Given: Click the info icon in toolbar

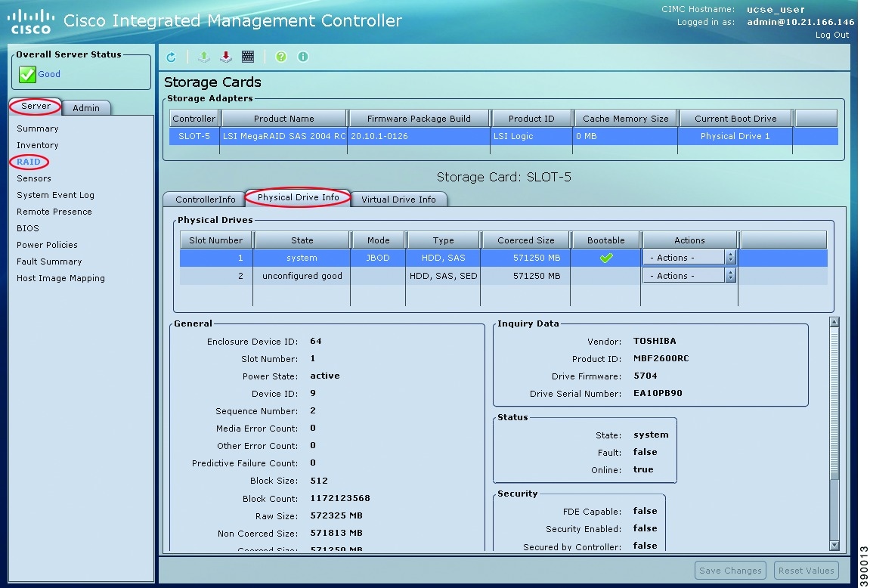Looking at the screenshot, I should coord(303,57).
